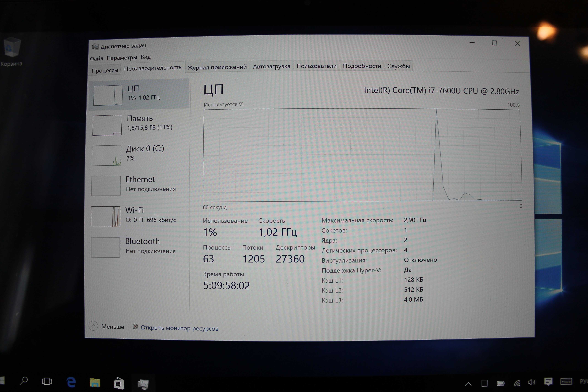This screenshot has width=588, height=392.
Task: Open the Подробности tab
Action: [x=362, y=66]
